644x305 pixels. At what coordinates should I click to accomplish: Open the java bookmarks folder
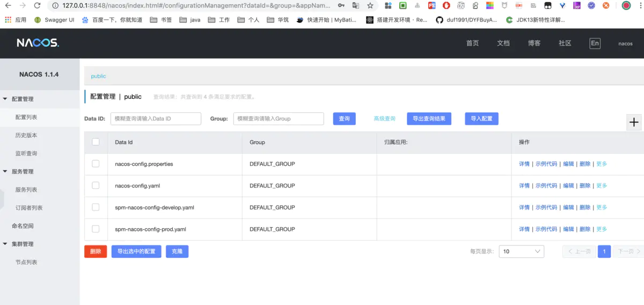(x=190, y=20)
